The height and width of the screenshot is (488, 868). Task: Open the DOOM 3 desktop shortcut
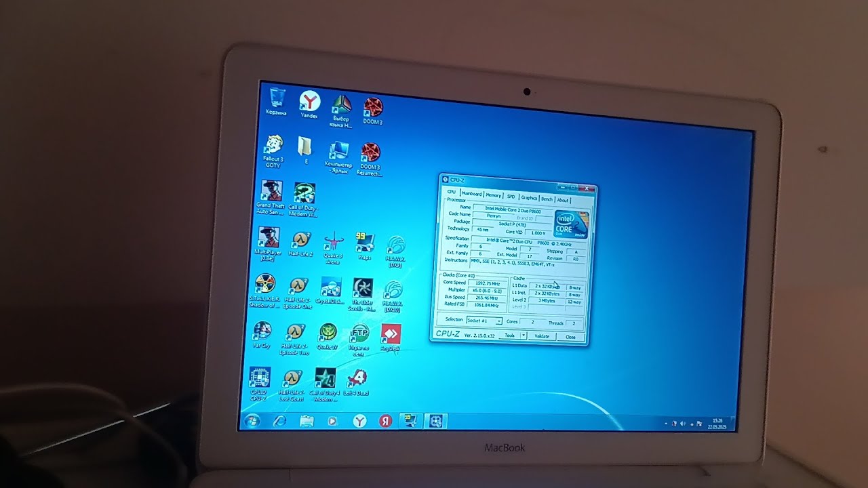pos(372,111)
